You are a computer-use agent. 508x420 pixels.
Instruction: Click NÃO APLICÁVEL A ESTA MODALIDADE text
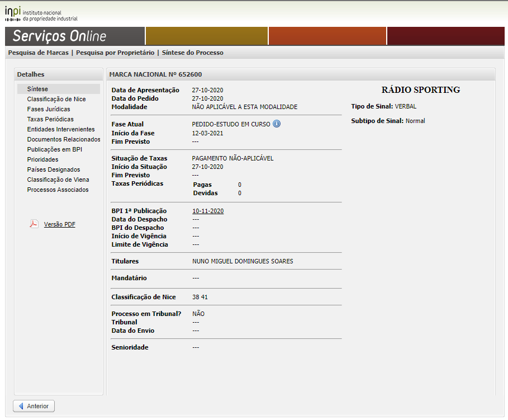pyautogui.click(x=245, y=107)
